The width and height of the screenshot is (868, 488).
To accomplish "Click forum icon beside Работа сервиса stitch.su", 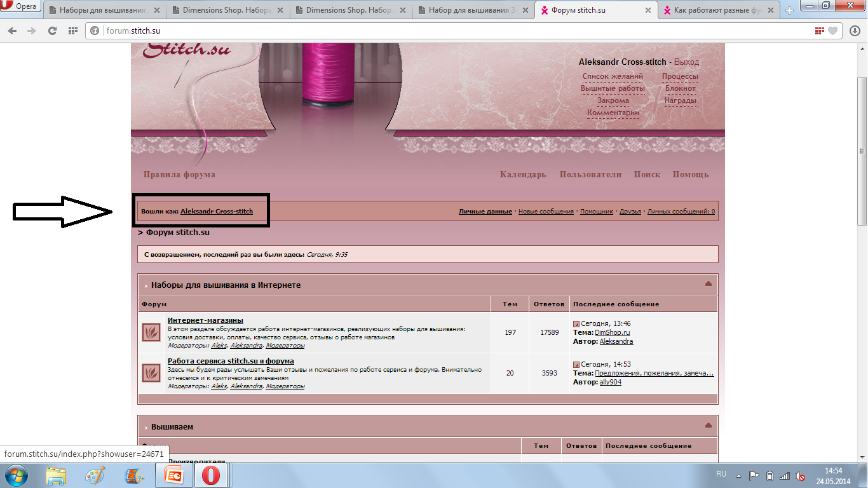I will [x=151, y=372].
